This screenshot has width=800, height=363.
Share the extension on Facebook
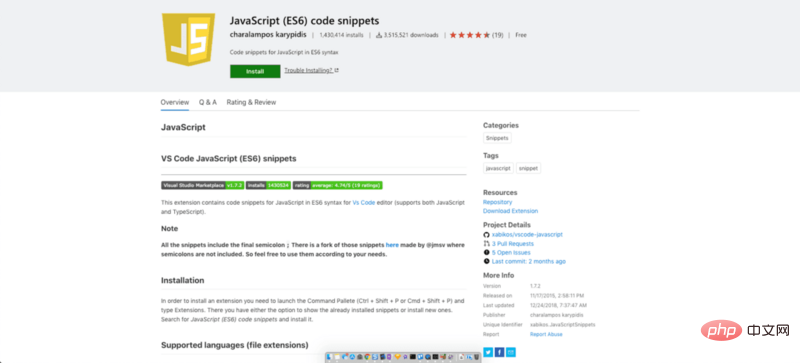(x=499, y=352)
